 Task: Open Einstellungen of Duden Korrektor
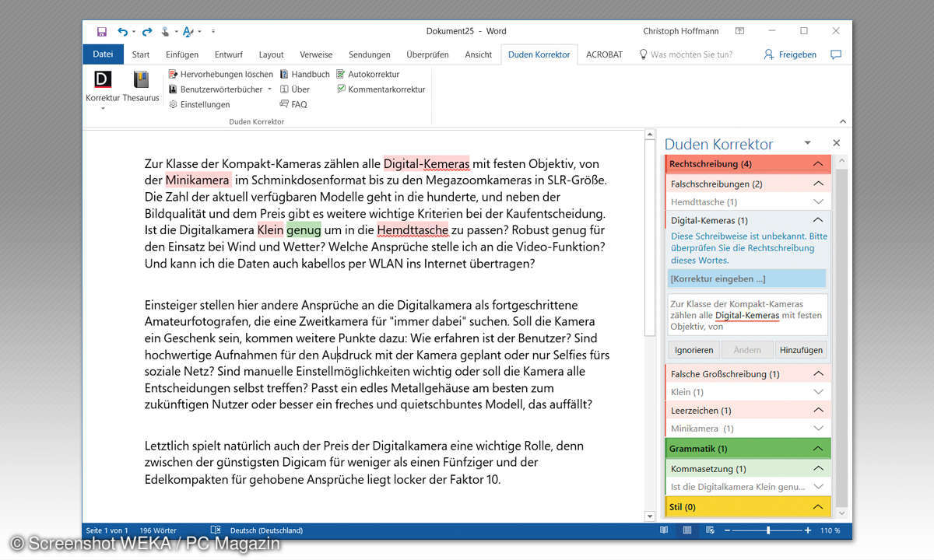(199, 104)
